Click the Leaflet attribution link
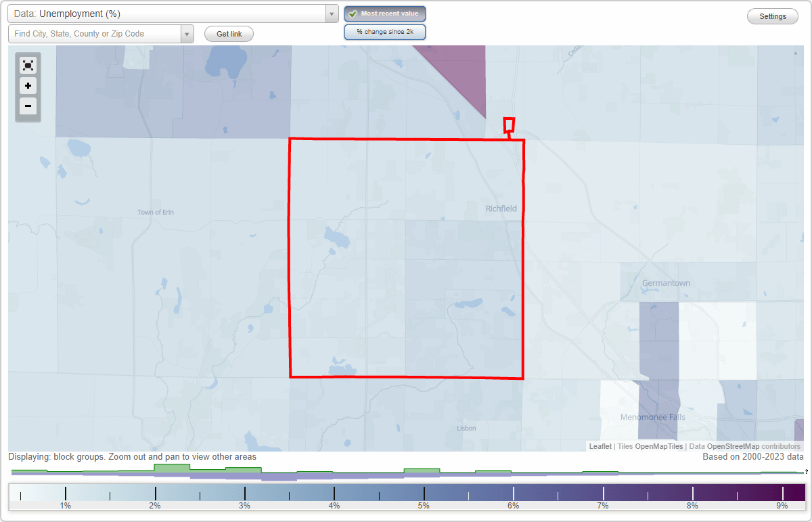 point(600,446)
